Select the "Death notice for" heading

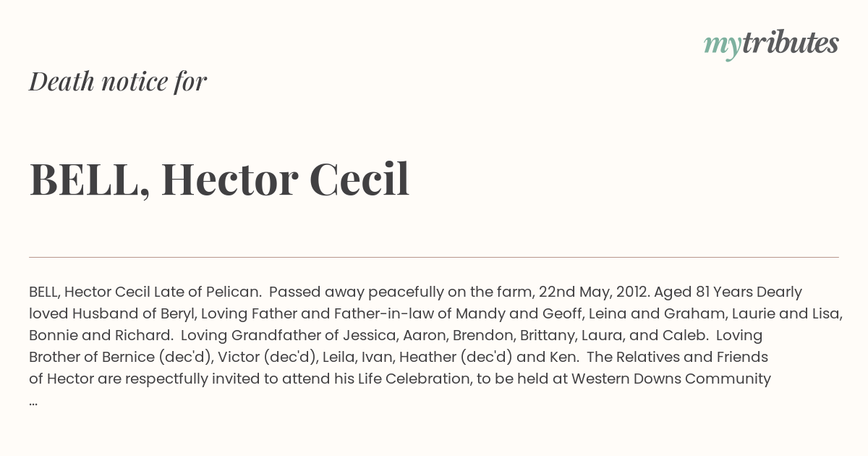(x=118, y=81)
